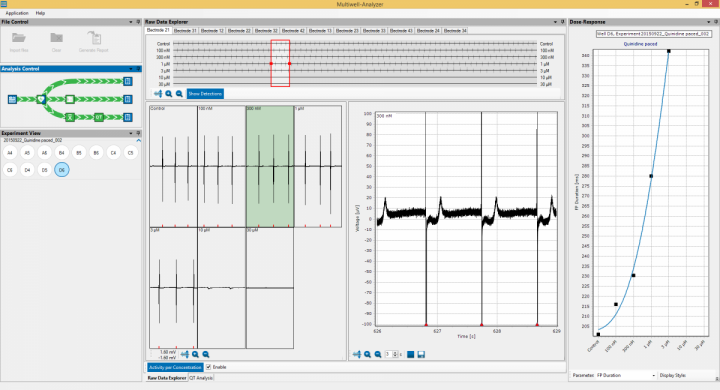
Task: Switch to Electrode 42 tab
Action: click(293, 30)
